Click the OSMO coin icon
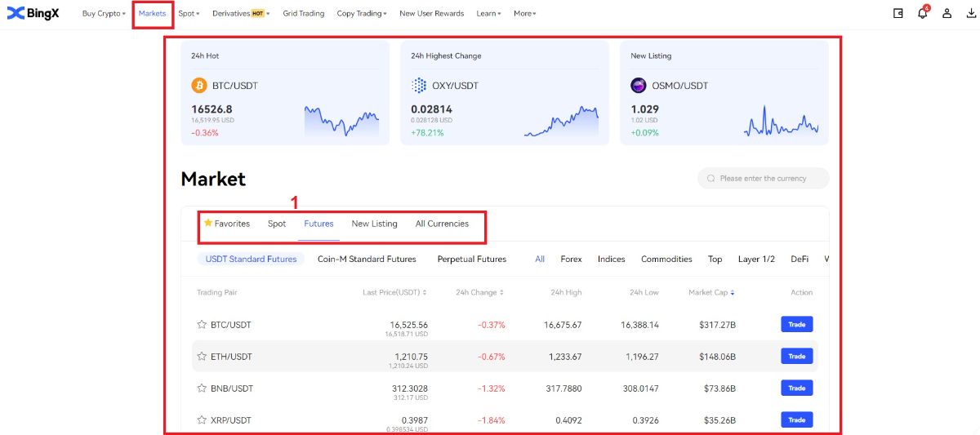The image size is (980, 435). [639, 86]
